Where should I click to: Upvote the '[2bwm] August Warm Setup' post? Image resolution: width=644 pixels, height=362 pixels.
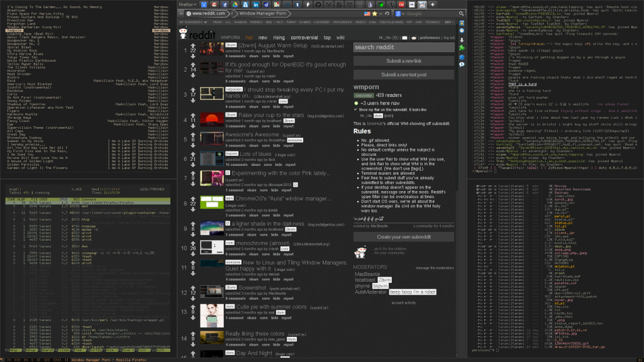pyautogui.click(x=192, y=45)
